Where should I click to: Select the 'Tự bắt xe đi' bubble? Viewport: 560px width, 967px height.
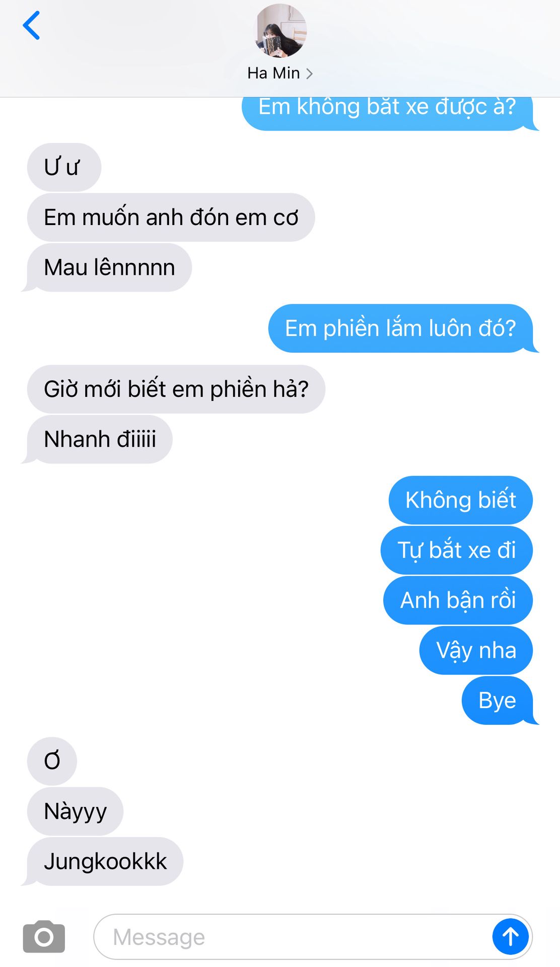click(456, 550)
